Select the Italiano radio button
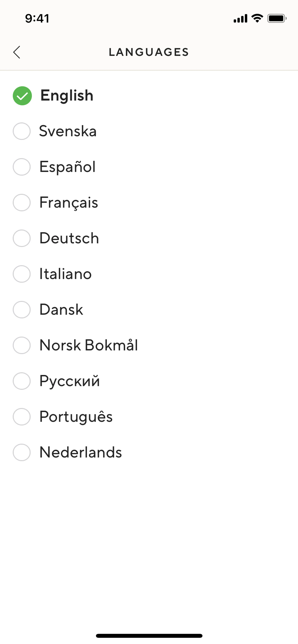 click(22, 274)
